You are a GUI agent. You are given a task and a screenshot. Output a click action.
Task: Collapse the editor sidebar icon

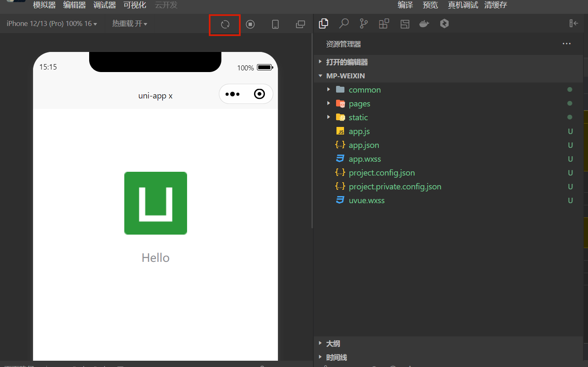click(573, 23)
